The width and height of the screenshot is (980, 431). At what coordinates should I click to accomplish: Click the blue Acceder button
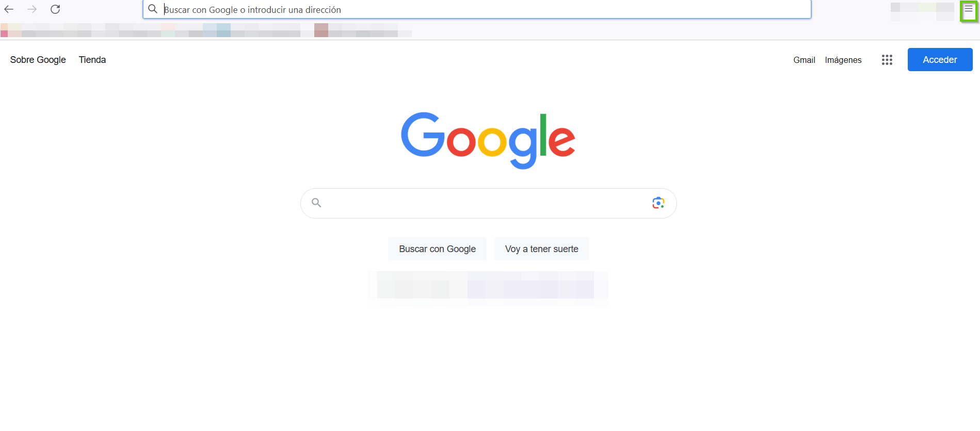[x=940, y=60]
